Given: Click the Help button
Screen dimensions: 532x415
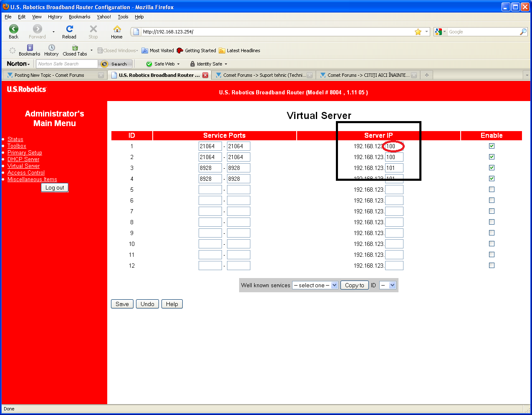Looking at the screenshot, I should click(x=172, y=304).
